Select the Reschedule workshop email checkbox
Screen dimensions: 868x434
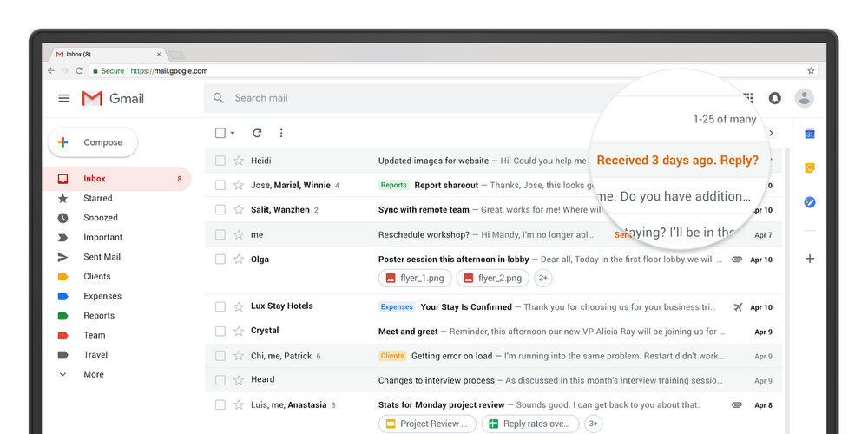(220, 234)
